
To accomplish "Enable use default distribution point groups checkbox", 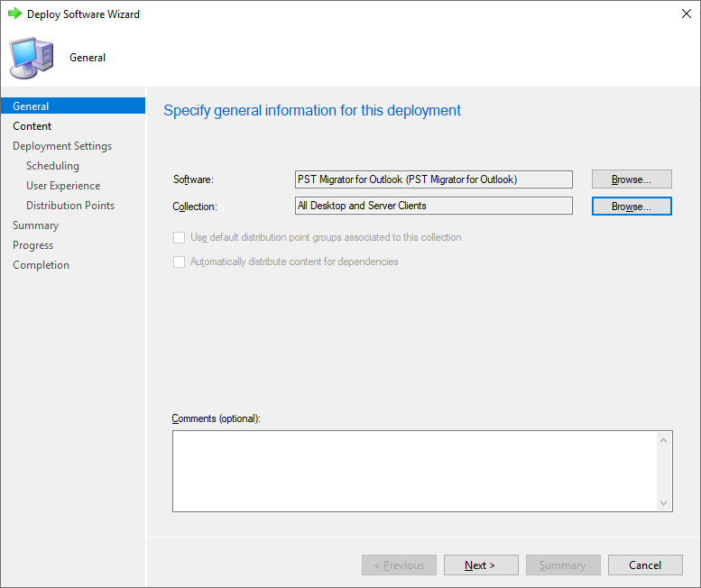I will (179, 237).
